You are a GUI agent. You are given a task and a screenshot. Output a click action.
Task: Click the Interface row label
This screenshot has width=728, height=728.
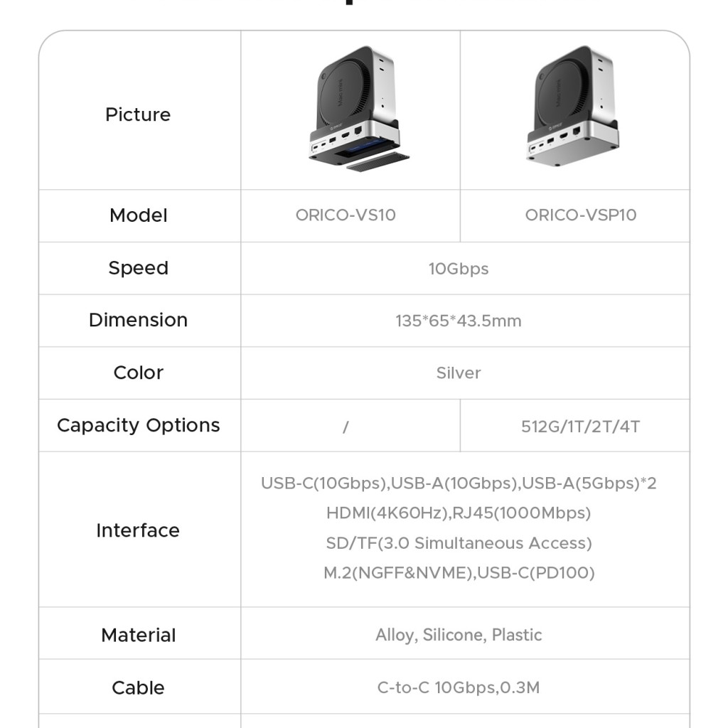(138, 530)
